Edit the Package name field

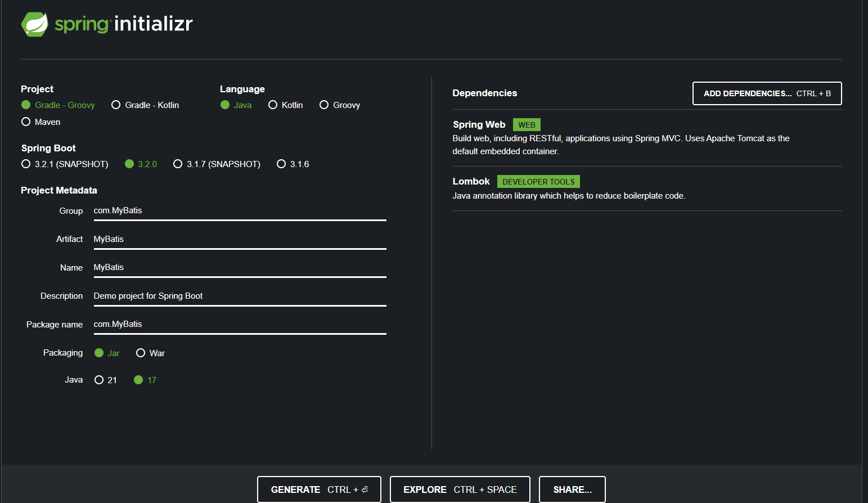pyautogui.click(x=240, y=325)
